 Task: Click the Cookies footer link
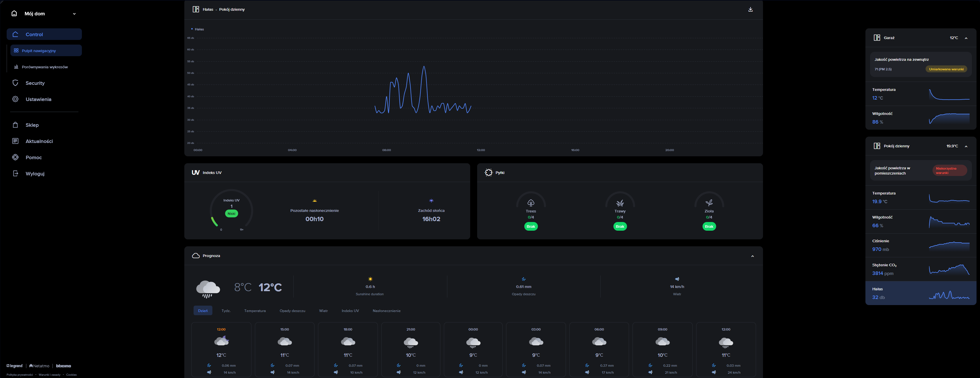pyautogui.click(x=71, y=375)
